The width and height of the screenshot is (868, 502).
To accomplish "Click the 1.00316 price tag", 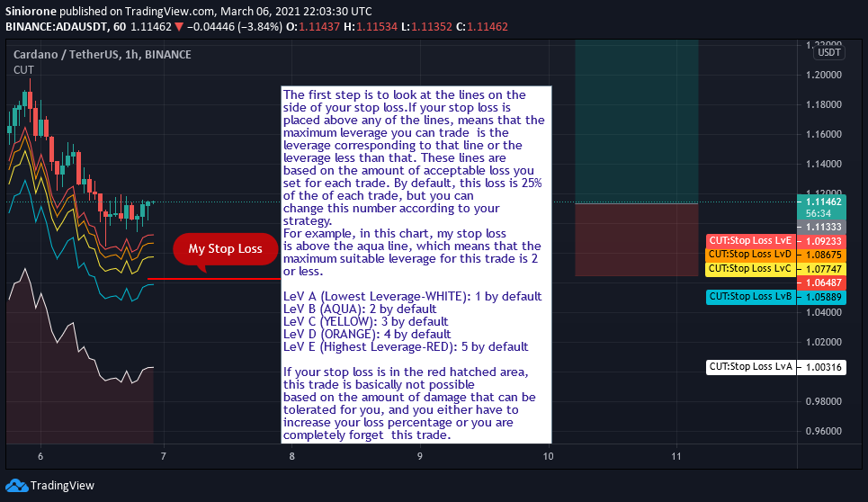I will pyautogui.click(x=821, y=367).
